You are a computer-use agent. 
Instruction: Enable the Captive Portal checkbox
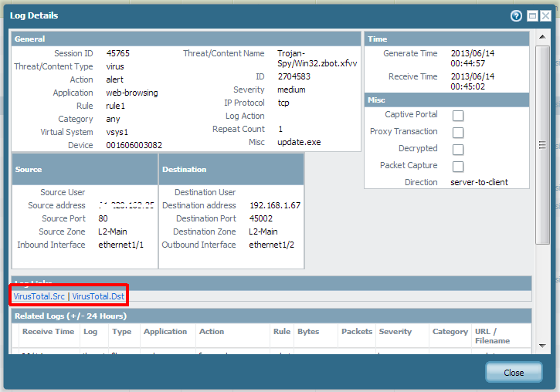(x=458, y=116)
